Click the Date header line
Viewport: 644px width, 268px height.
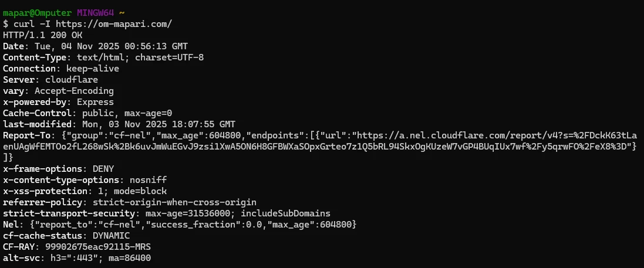coord(96,46)
